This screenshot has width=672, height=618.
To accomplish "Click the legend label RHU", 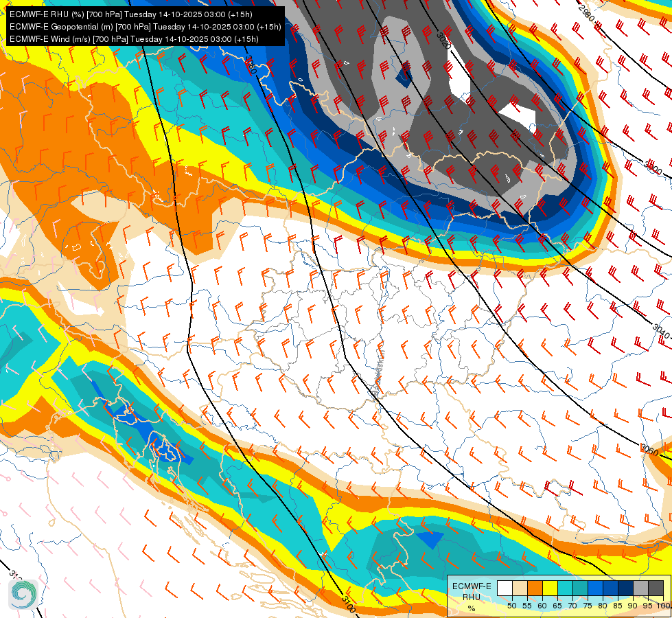I will (472, 597).
